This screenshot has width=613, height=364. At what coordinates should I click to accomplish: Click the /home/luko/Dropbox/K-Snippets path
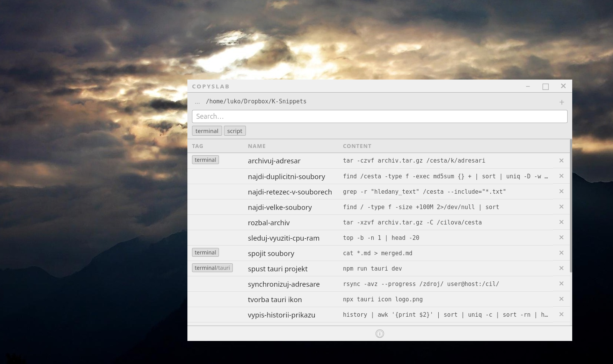[256, 101]
